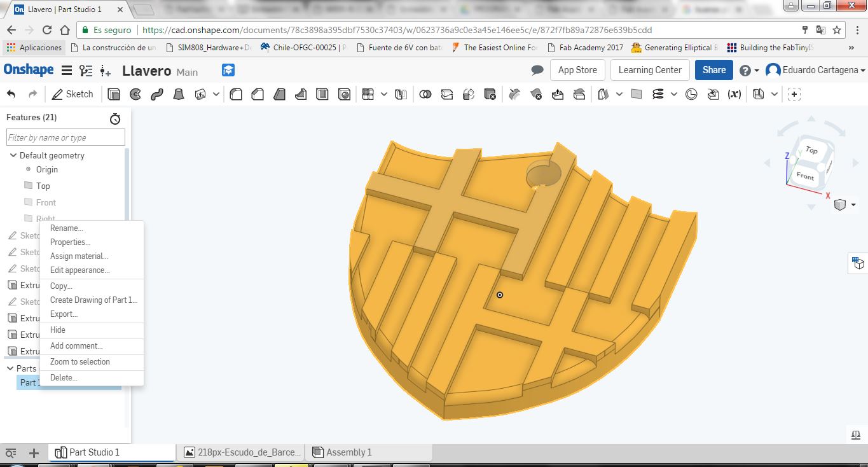Select the Boolean tool

[425, 94]
